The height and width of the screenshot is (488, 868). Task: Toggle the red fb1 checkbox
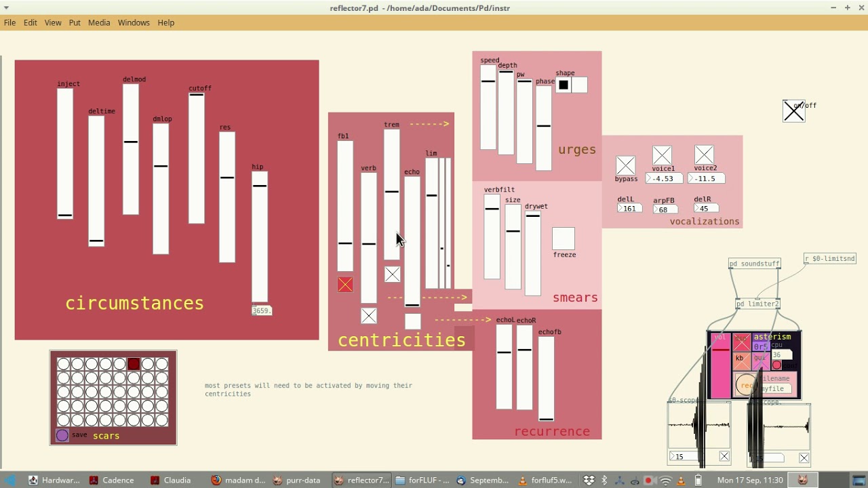(345, 285)
